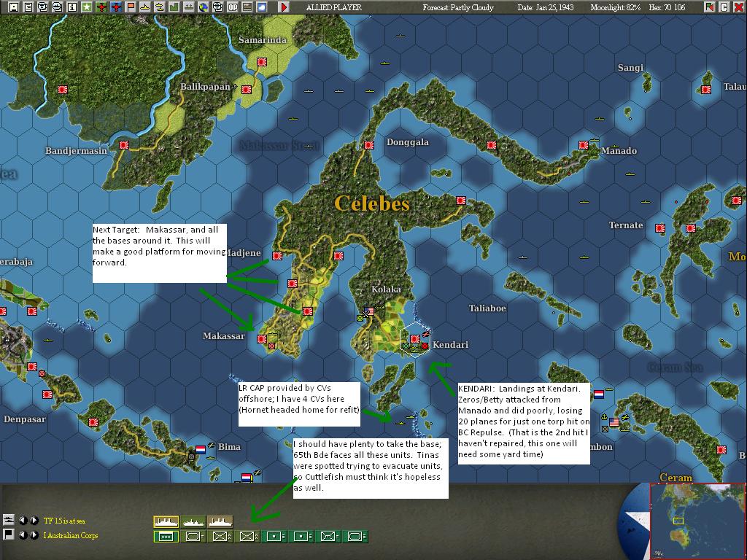Viewport: 747px width, 560px height.
Task: Click the 'Forecast: Partly Cloudy' status text
Action: tap(458, 7)
